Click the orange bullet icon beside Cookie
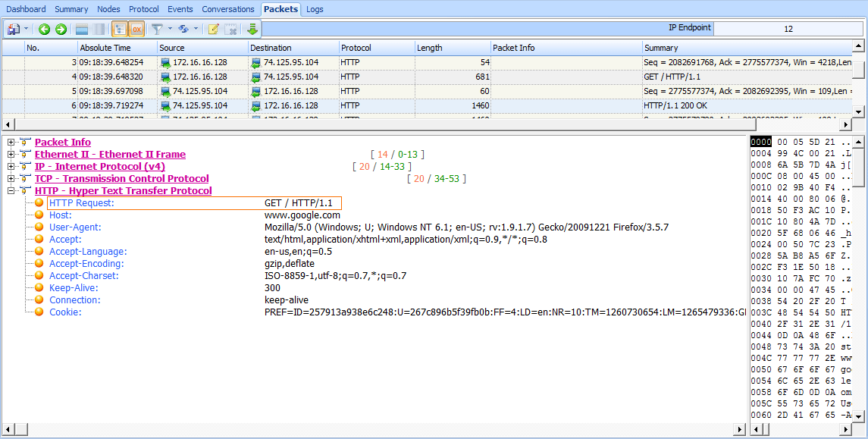The width and height of the screenshot is (868, 439). [x=39, y=312]
